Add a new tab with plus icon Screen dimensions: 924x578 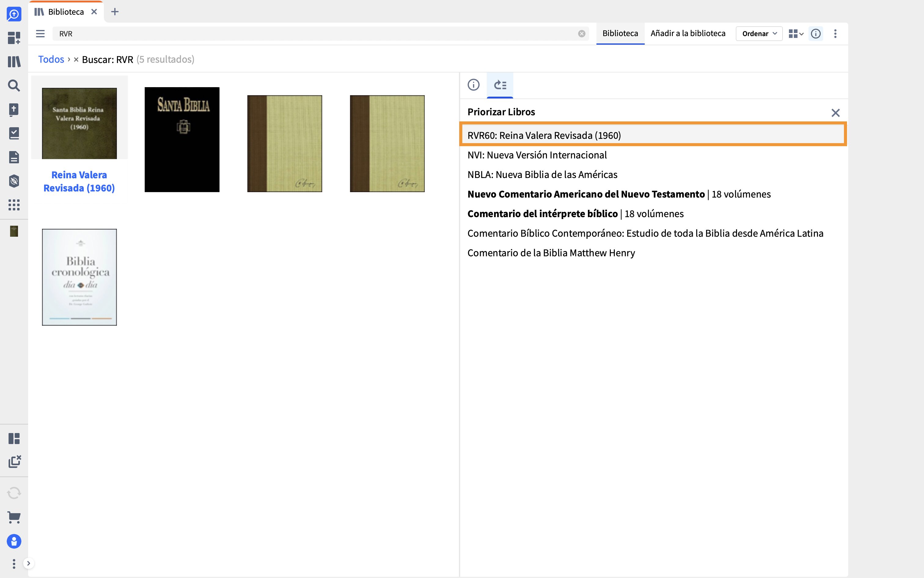(115, 12)
